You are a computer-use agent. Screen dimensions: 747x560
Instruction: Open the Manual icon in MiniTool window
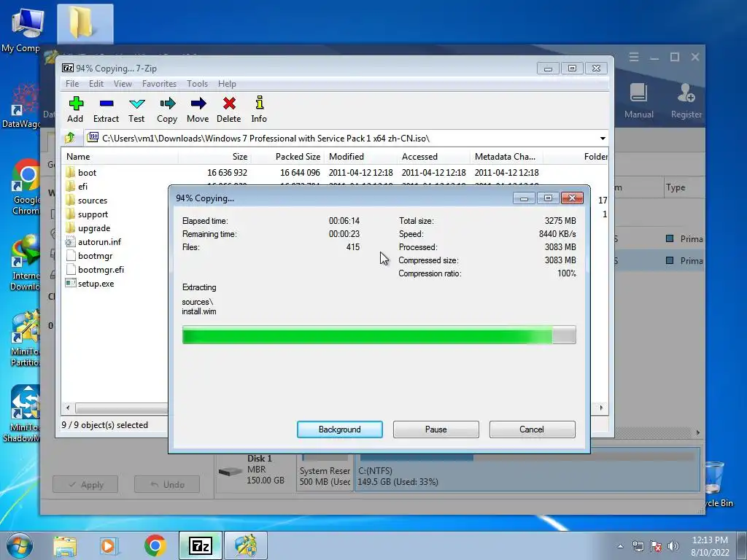point(639,101)
